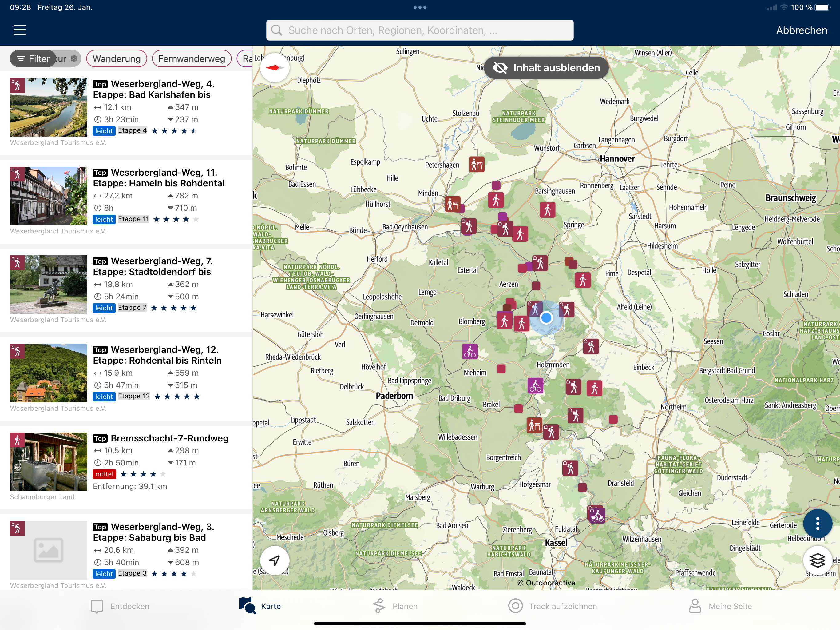Tap the Hannover city label on map
Screen dimensions: 840x630
pyautogui.click(x=617, y=159)
